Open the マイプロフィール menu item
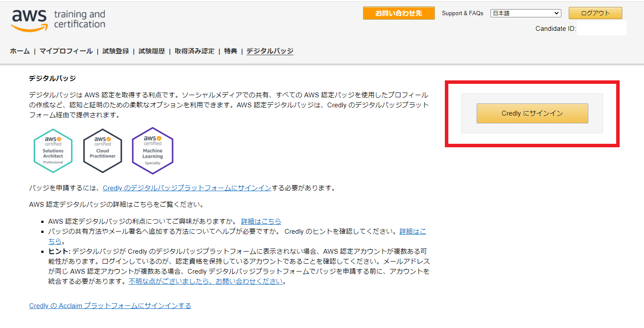This screenshot has width=644, height=328. 66,51
